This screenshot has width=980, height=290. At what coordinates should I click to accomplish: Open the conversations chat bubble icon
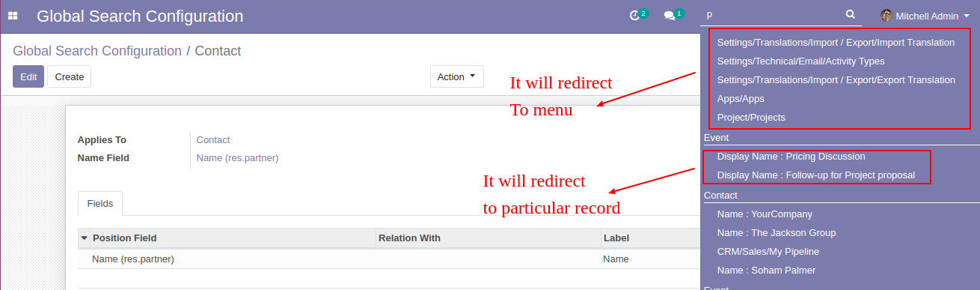pos(670,15)
